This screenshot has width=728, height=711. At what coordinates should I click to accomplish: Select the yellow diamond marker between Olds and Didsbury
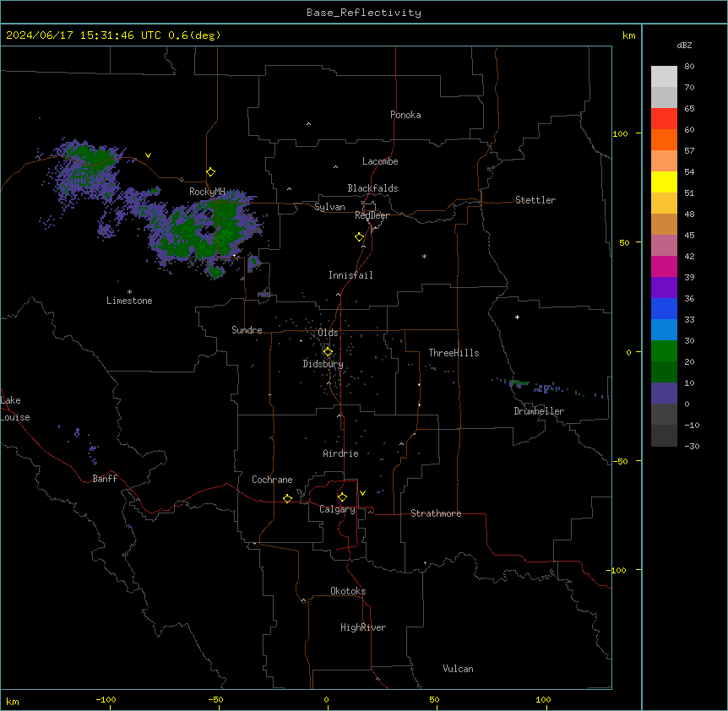tap(328, 352)
